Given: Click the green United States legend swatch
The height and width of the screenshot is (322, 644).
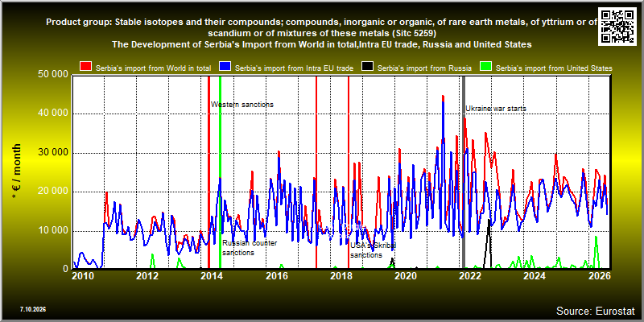Looking at the screenshot, I should tap(486, 67).
